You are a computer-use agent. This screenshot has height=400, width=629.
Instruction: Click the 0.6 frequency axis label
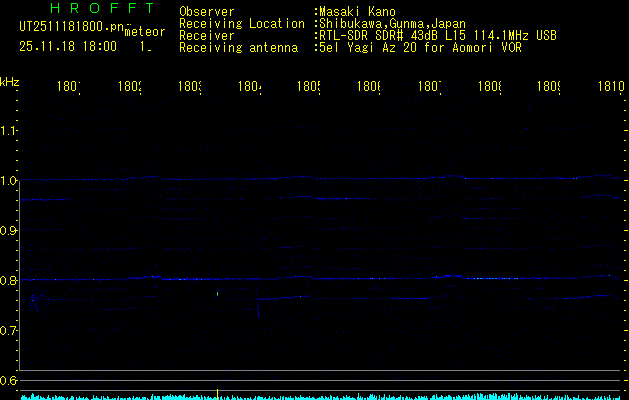pos(9,381)
